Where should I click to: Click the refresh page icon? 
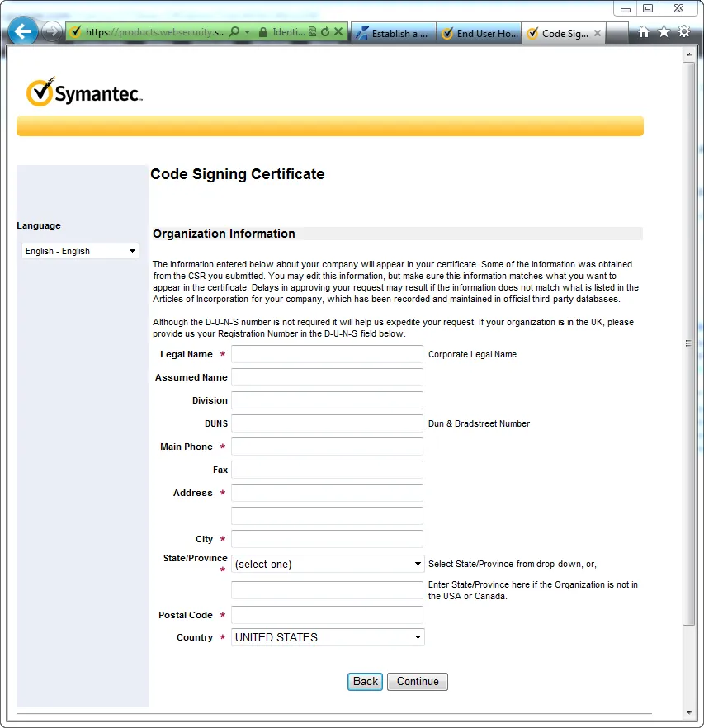325,31
